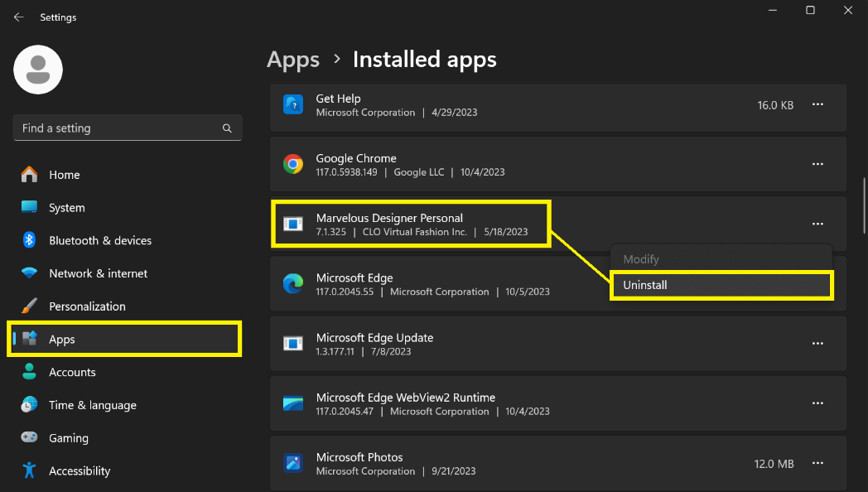Click in the Find a setting box
The image size is (868, 492).
click(x=128, y=128)
